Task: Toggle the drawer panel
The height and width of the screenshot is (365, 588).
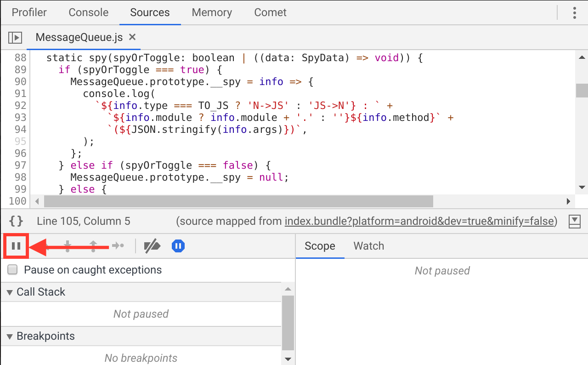Action: pyautogui.click(x=574, y=221)
